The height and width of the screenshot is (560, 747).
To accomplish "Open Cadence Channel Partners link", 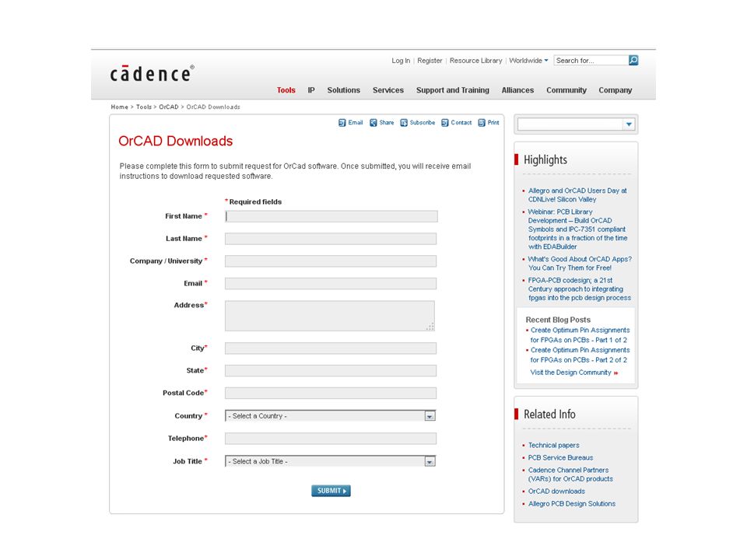I will pyautogui.click(x=570, y=474).
